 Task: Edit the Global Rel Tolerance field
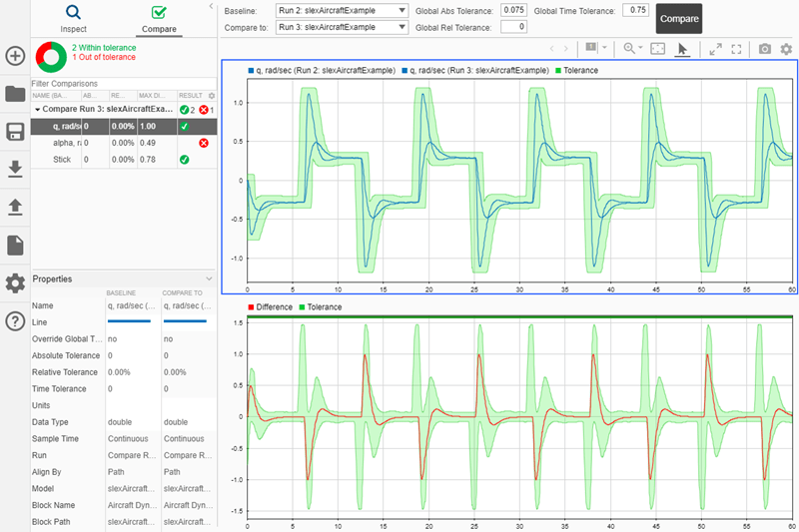click(x=513, y=27)
